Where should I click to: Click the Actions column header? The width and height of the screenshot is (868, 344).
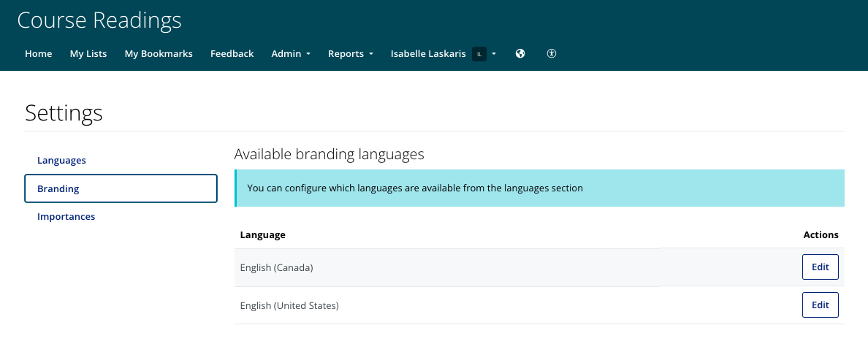pyautogui.click(x=821, y=234)
